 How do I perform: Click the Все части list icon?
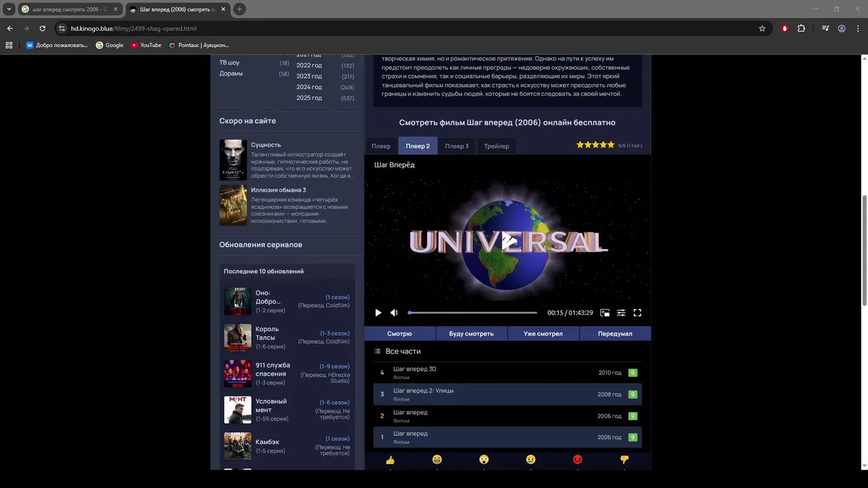pyautogui.click(x=378, y=351)
